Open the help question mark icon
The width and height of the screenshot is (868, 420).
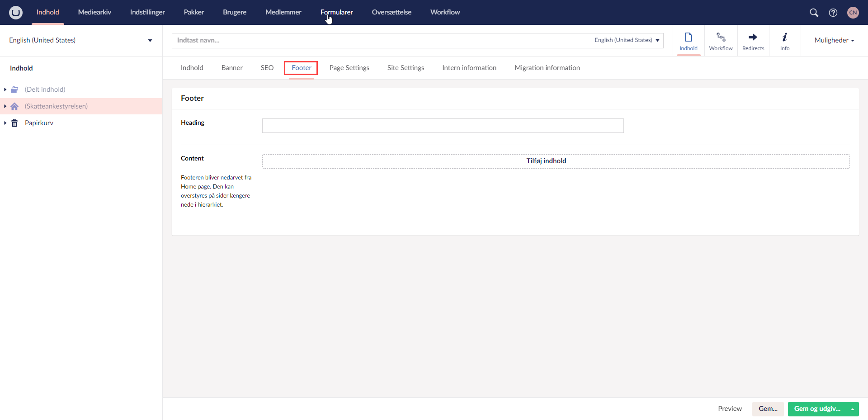[x=833, y=13]
